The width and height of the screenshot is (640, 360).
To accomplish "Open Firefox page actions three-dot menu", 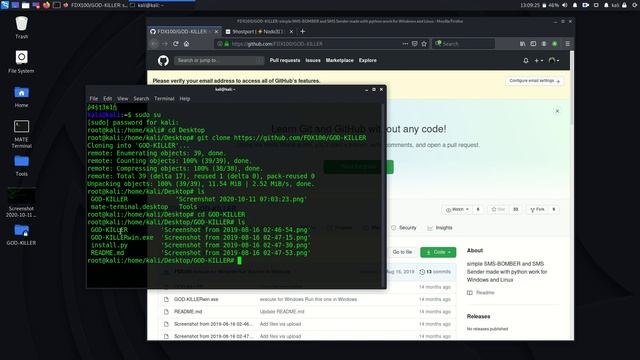I will (x=405, y=44).
